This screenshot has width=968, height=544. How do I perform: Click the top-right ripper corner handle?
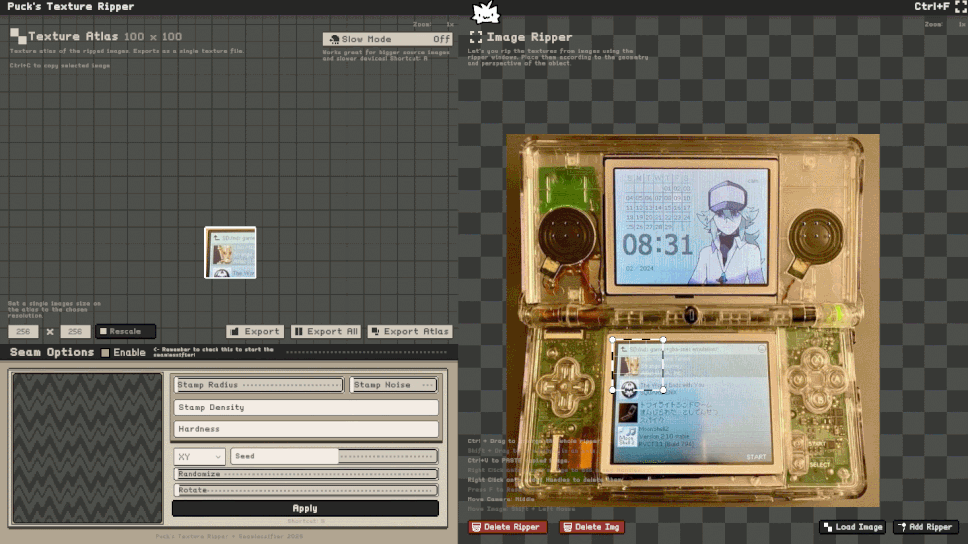pos(663,340)
